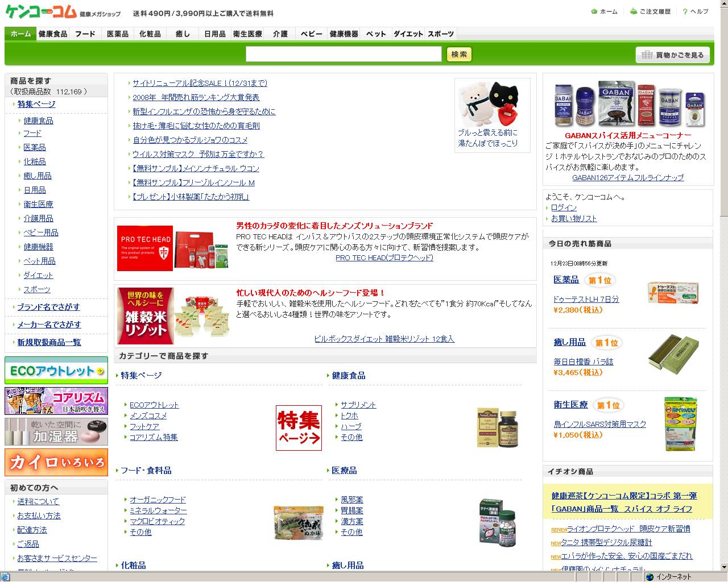
Task: Open 化粧品 category heading at bottom
Action: [x=133, y=566]
